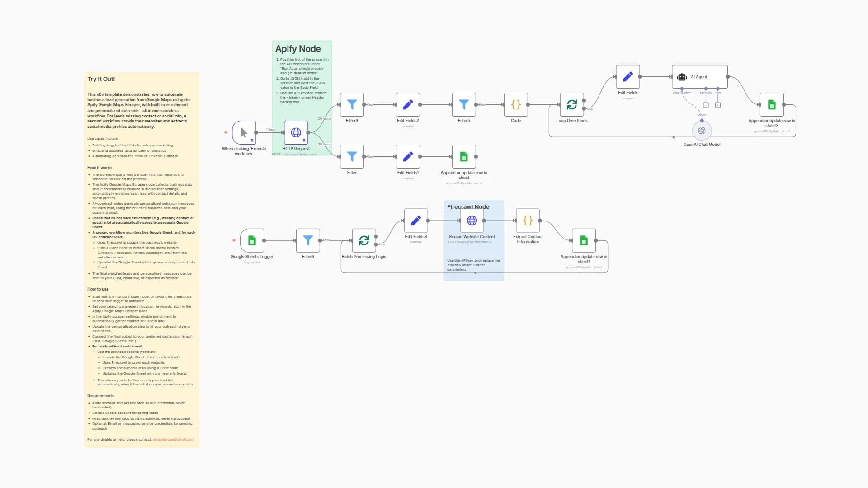Add a Memory to the AI Agent
The height and width of the screenshot is (488, 868).
(x=706, y=105)
